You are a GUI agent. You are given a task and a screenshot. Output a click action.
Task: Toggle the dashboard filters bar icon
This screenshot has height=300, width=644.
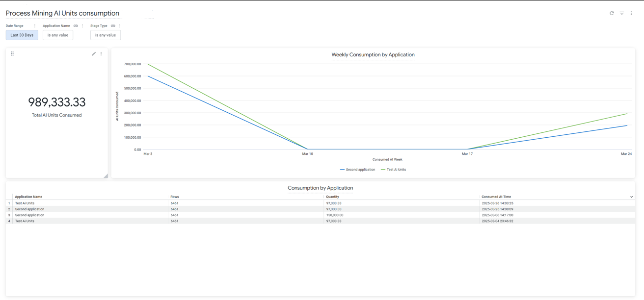tap(622, 13)
